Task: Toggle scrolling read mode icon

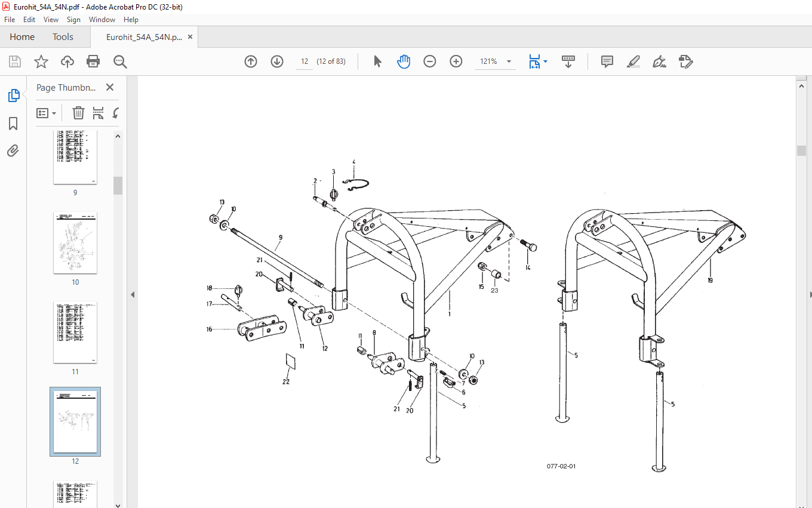Action: (568, 61)
